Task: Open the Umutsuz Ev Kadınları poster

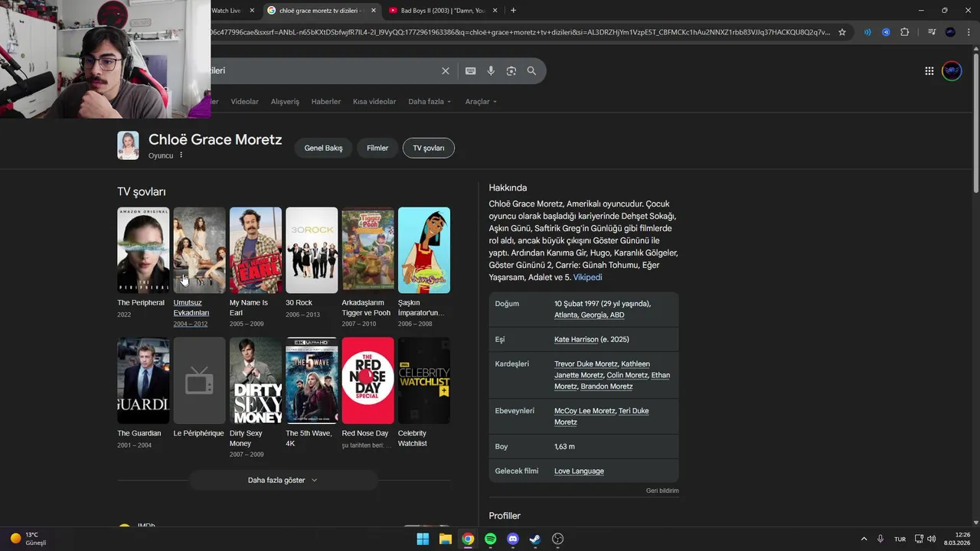Action: (199, 250)
